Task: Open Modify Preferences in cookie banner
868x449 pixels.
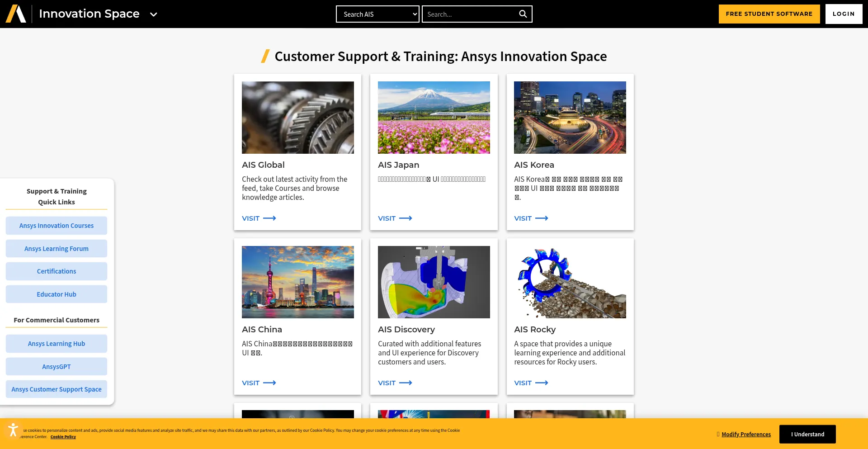Action: (746, 434)
